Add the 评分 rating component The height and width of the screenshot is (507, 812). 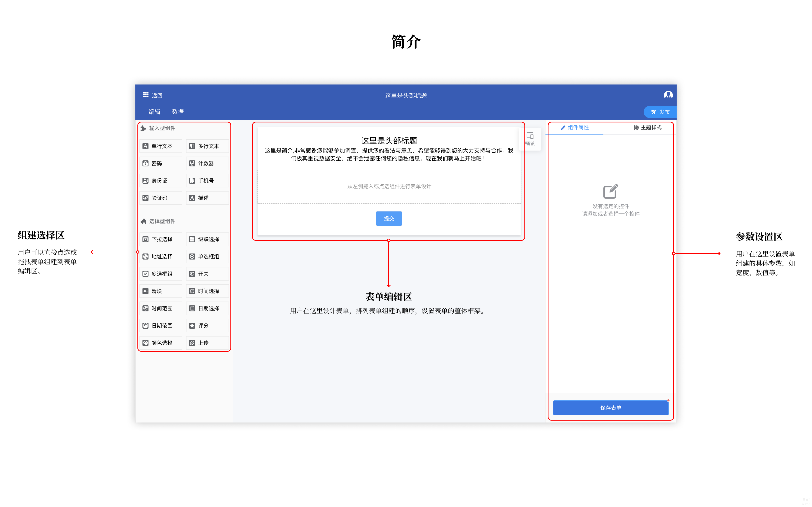tap(207, 326)
